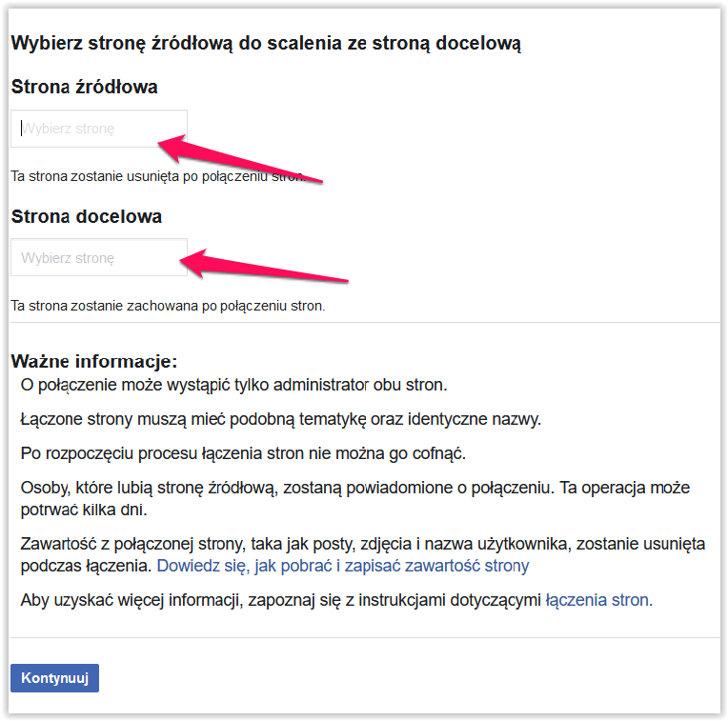Viewport: 728px width, 721px height.
Task: Click text 'O połączenie może wystąpić tylko administrator obu stron.'
Action: click(234, 385)
